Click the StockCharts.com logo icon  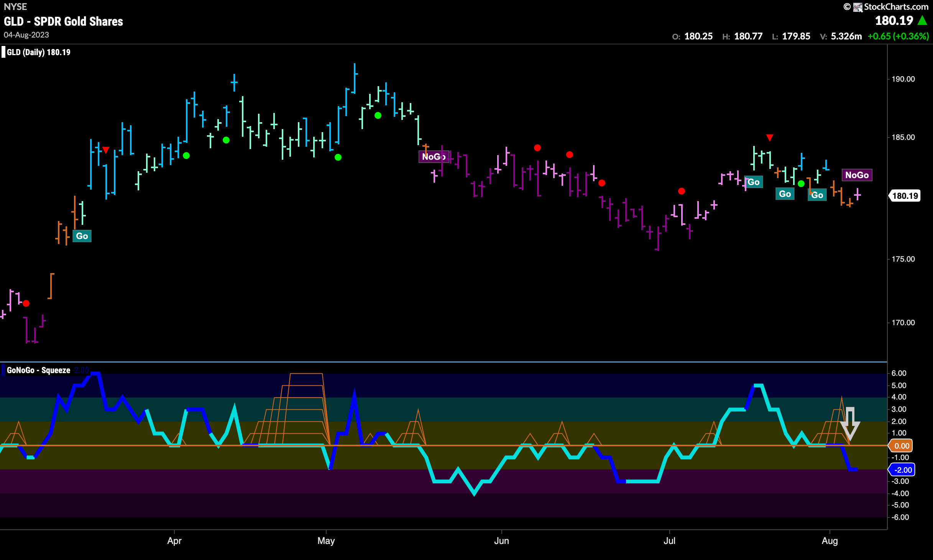coord(858,7)
